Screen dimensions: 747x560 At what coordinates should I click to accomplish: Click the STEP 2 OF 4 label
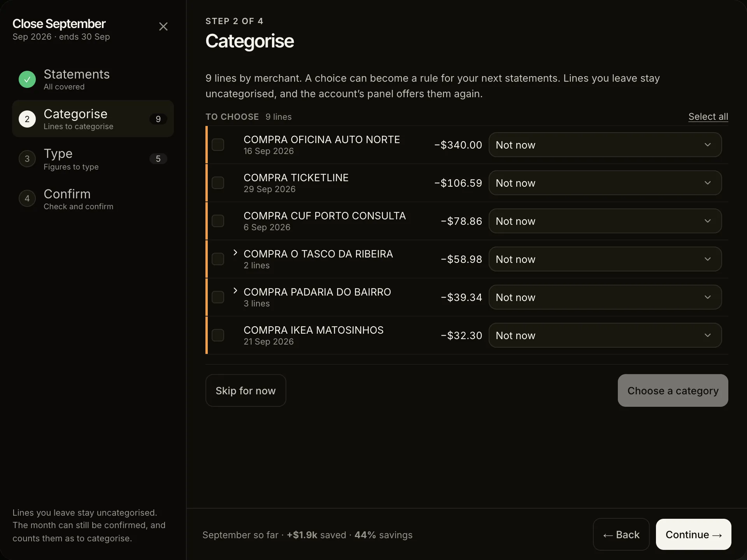(x=234, y=21)
